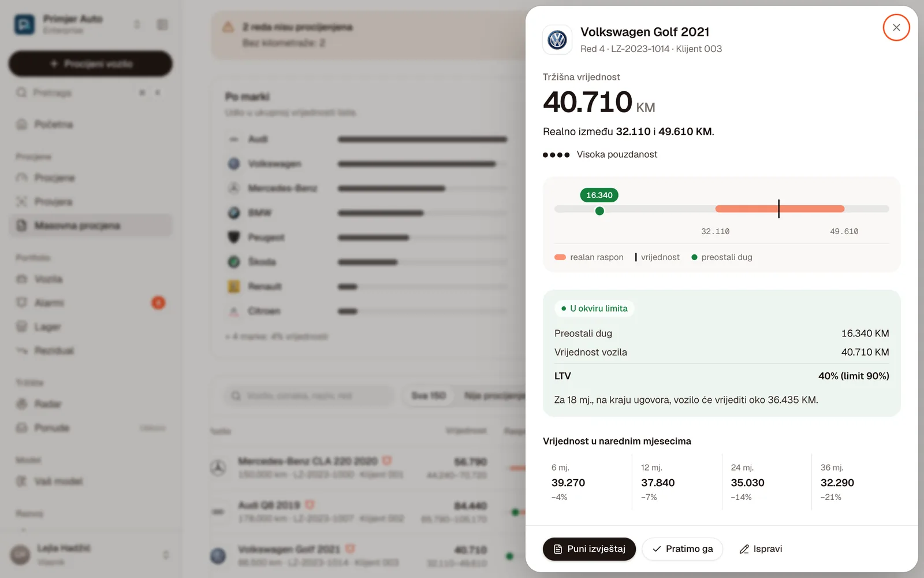The image size is (924, 578).
Task: Expand the Lejla Hadžić user menu
Action: click(91, 554)
